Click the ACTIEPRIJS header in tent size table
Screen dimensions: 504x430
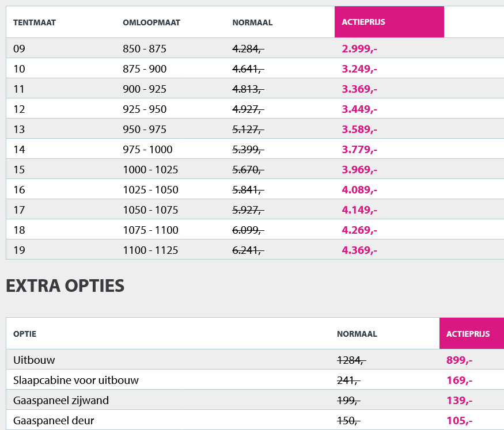363,22
